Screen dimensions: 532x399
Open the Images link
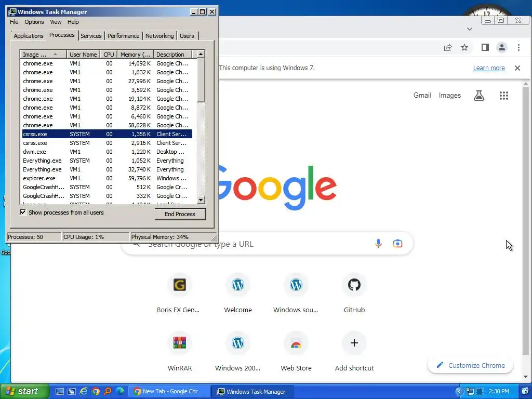(x=449, y=96)
